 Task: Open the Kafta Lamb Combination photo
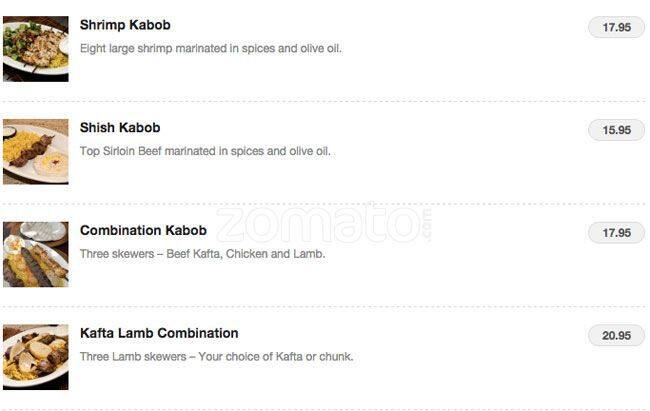tap(35, 357)
